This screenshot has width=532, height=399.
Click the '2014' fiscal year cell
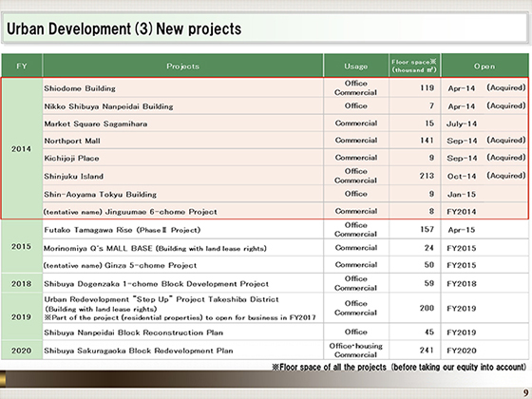tap(21, 148)
